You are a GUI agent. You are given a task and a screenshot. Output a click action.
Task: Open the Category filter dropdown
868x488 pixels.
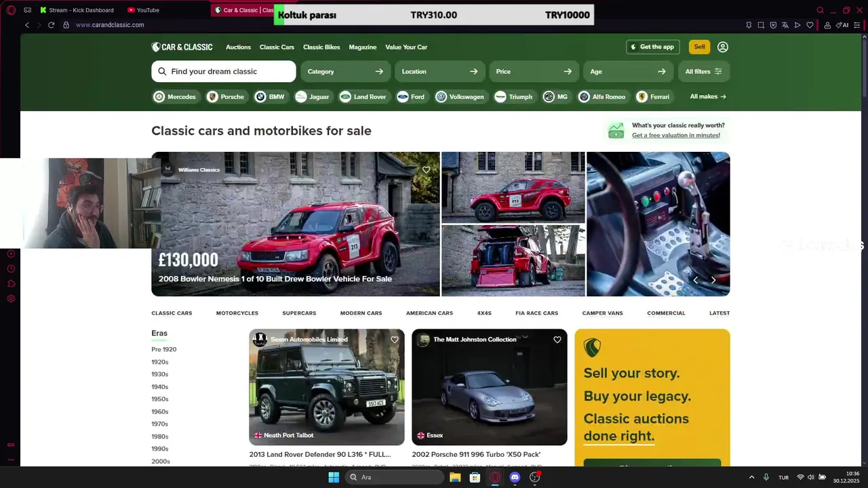click(346, 71)
